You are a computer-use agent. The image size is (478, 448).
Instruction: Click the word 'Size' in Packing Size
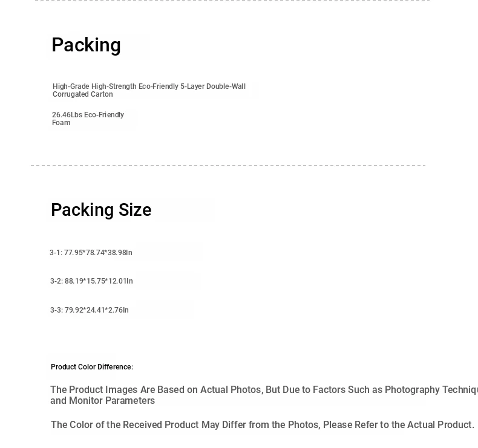[135, 210]
